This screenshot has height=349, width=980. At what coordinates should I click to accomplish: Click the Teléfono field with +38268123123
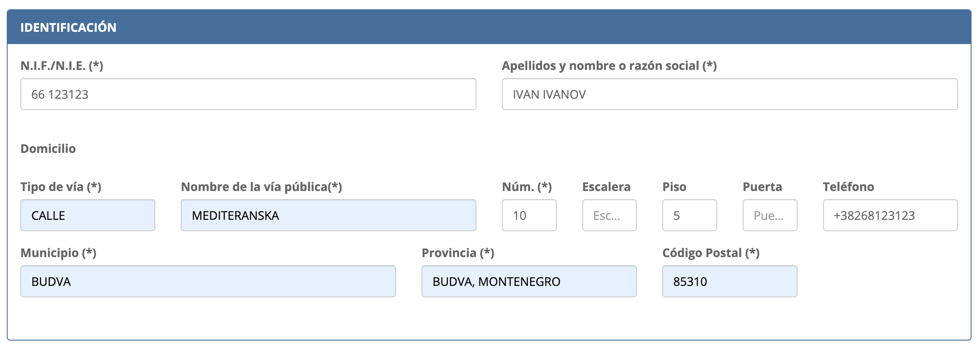[x=890, y=215]
